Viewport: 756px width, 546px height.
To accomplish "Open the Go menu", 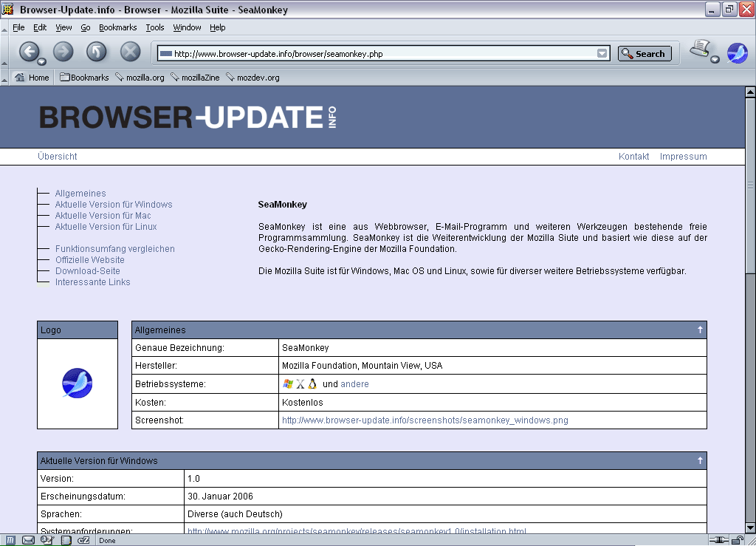I will (86, 27).
